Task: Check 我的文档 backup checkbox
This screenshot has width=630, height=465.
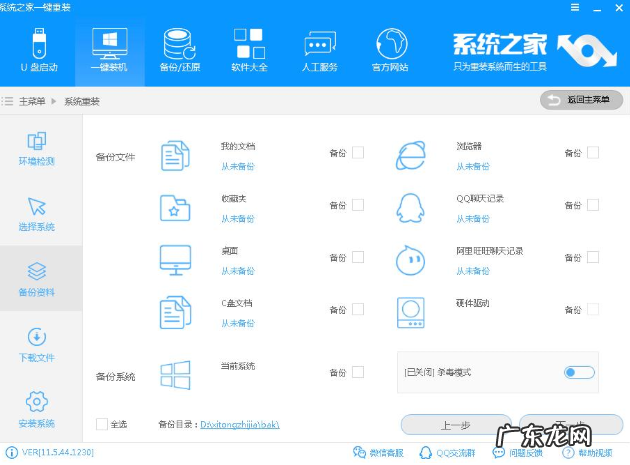Action: [358, 153]
